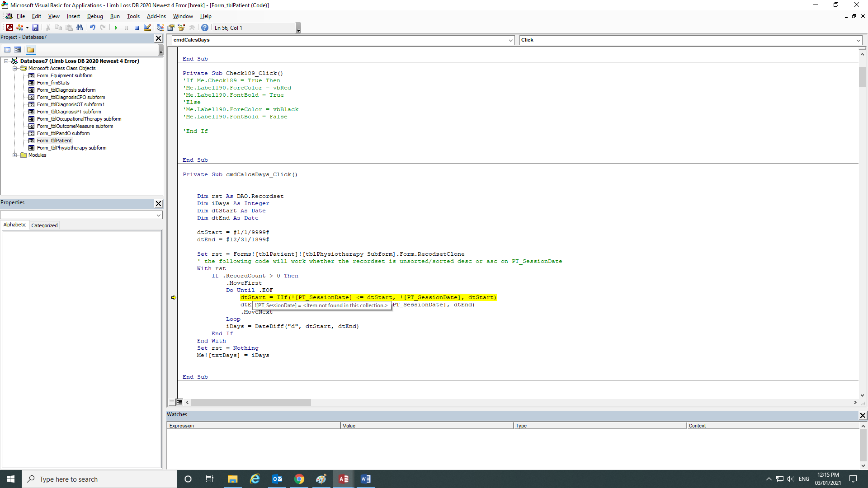Screen dimensions: 868x488
Task: Open the Object Browser icon
Action: [181, 28]
